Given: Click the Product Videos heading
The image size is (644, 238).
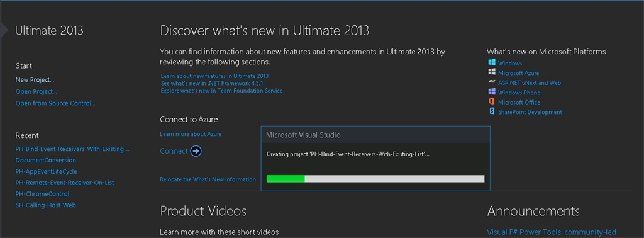Looking at the screenshot, I should click(x=203, y=212).
